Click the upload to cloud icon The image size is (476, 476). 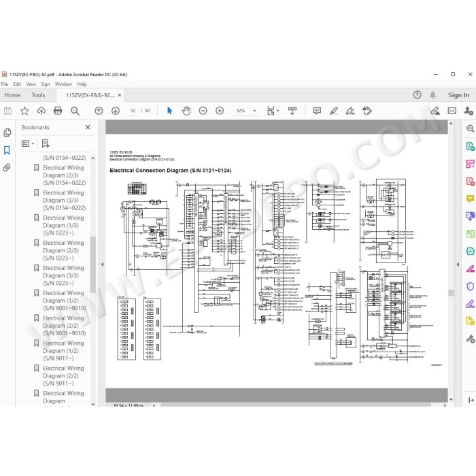click(41, 111)
